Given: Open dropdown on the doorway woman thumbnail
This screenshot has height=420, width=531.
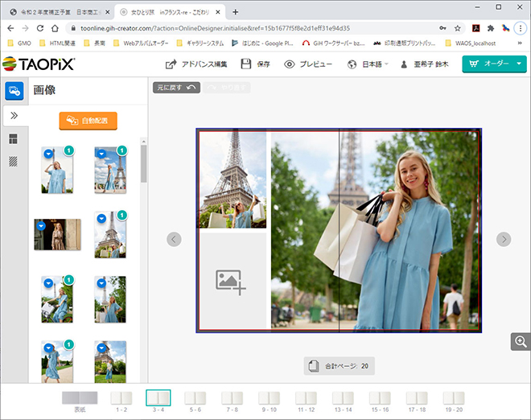Looking at the screenshot, I should pos(41,225).
